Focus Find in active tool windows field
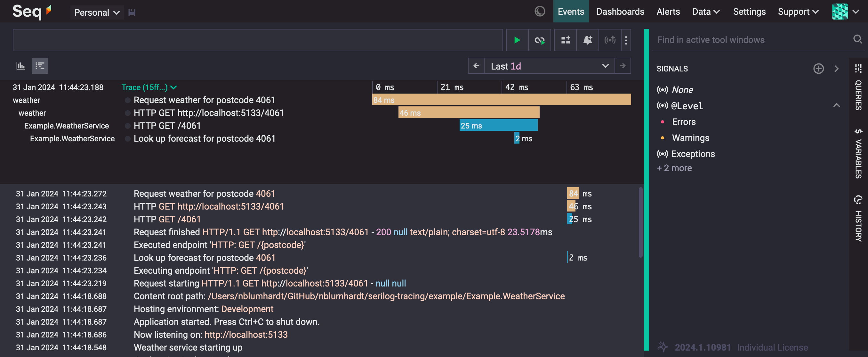 [x=751, y=40]
